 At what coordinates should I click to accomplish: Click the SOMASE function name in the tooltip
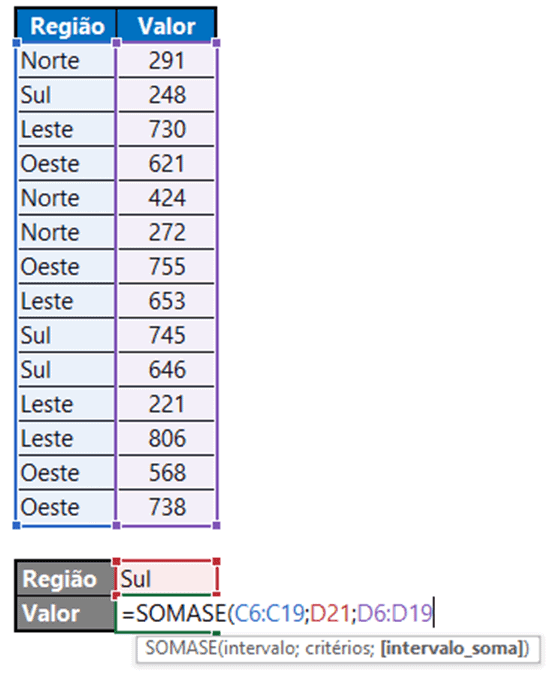182,648
